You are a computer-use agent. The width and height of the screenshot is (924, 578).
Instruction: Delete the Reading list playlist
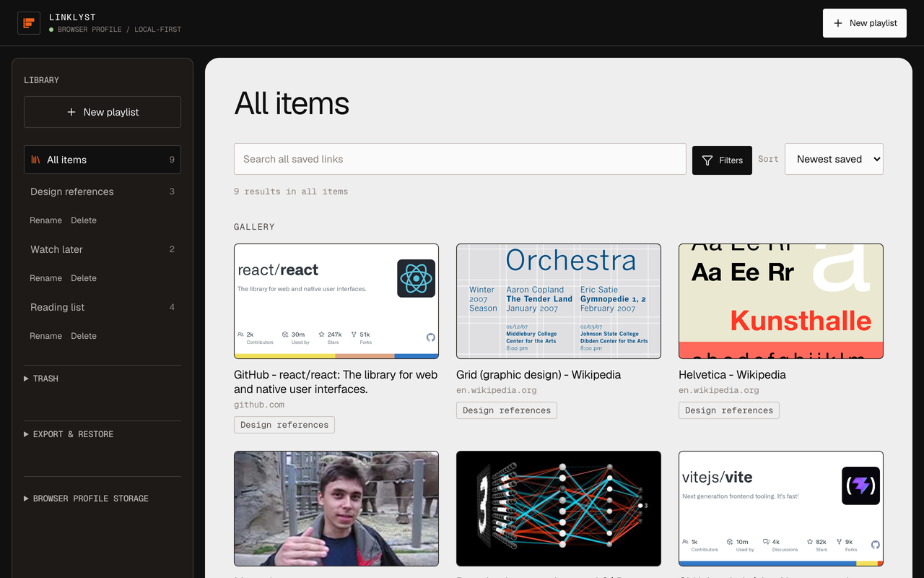coord(84,336)
